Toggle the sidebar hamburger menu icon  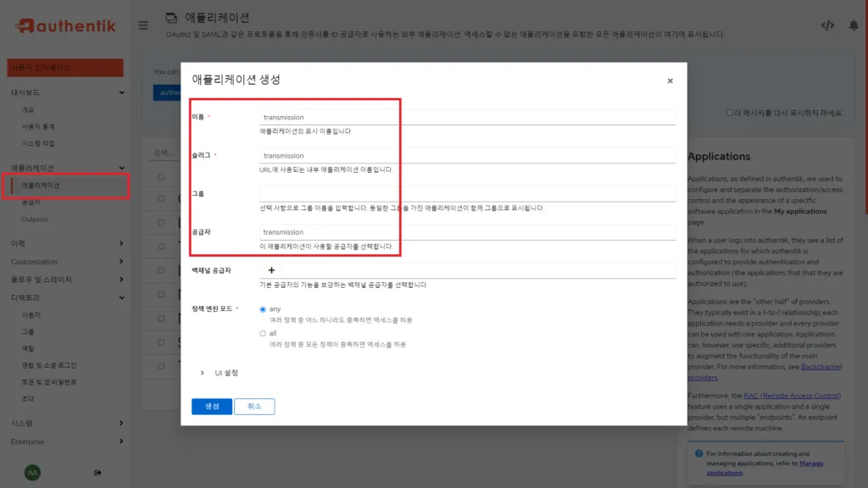coord(142,25)
